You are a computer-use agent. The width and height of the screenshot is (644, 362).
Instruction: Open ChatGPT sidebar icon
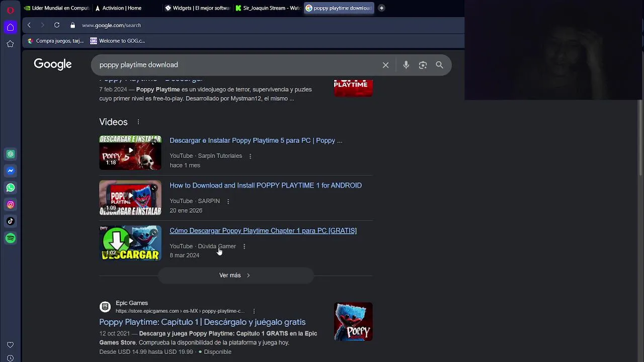[10, 154]
